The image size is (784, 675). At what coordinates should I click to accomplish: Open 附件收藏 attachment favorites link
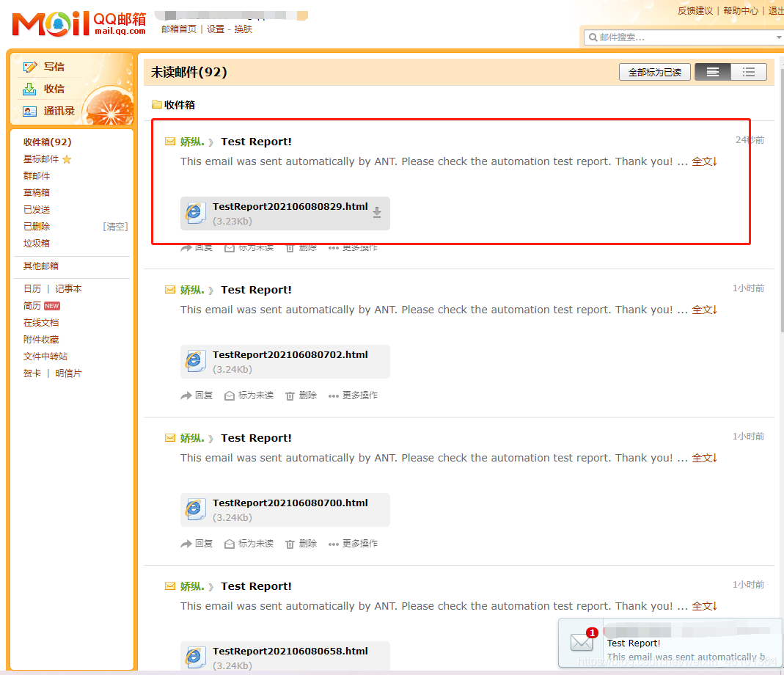click(41, 340)
